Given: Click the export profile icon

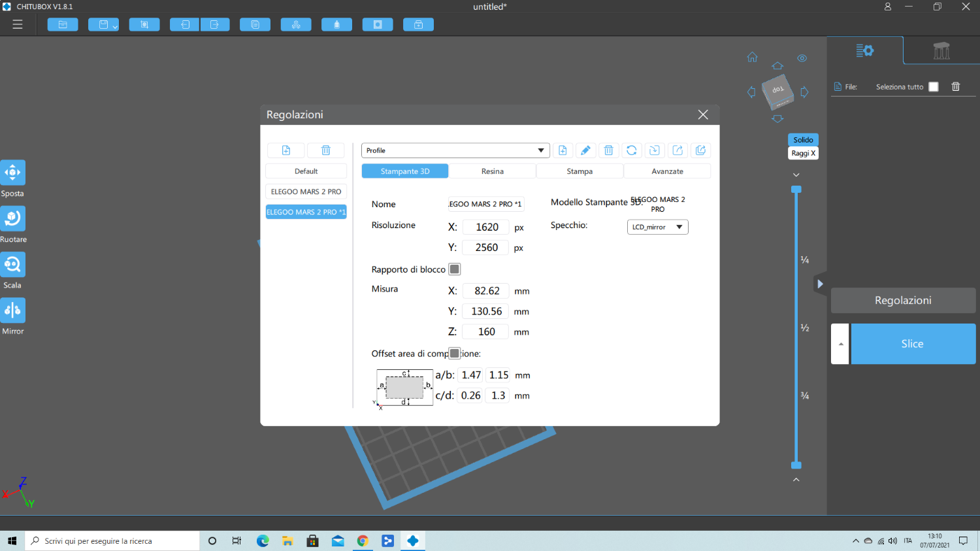Looking at the screenshot, I should click(x=678, y=150).
